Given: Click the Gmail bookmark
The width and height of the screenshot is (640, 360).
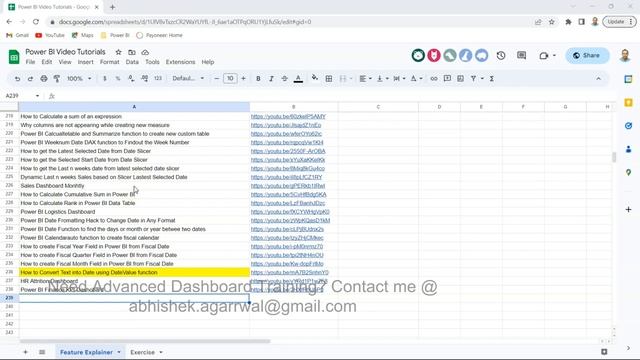Looking at the screenshot, I should coord(18,35).
